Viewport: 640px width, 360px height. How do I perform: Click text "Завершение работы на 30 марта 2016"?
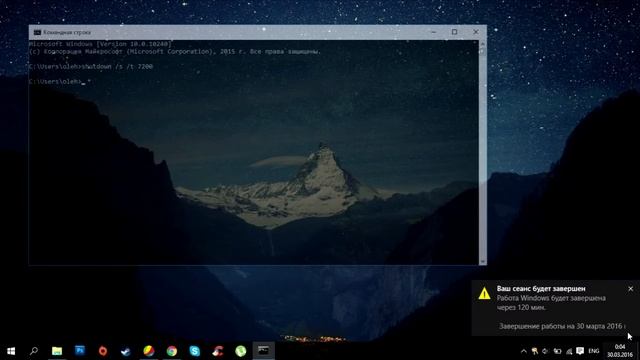tap(562, 326)
